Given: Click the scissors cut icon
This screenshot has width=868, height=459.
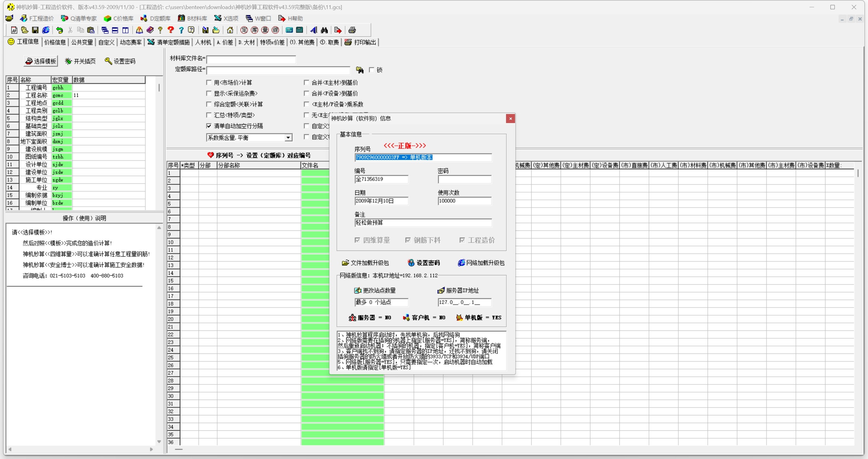Looking at the screenshot, I should (70, 30).
